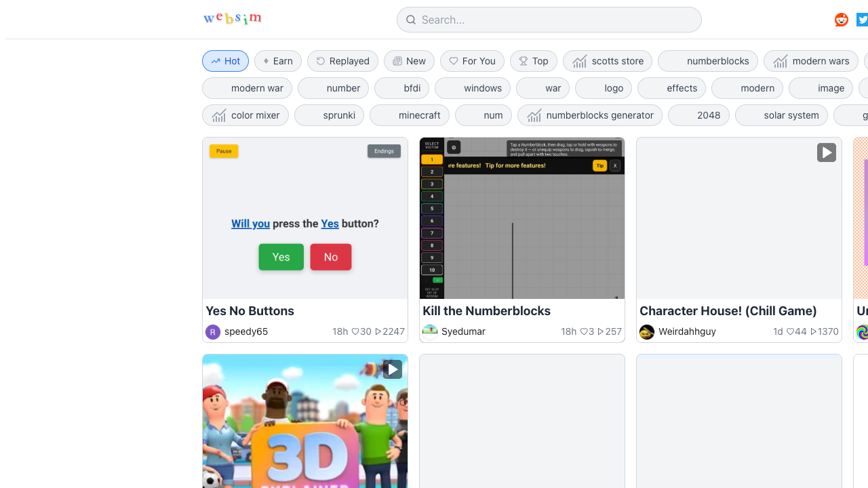Pick the bfdi tag chip
The width and height of the screenshot is (868, 488).
401,88
